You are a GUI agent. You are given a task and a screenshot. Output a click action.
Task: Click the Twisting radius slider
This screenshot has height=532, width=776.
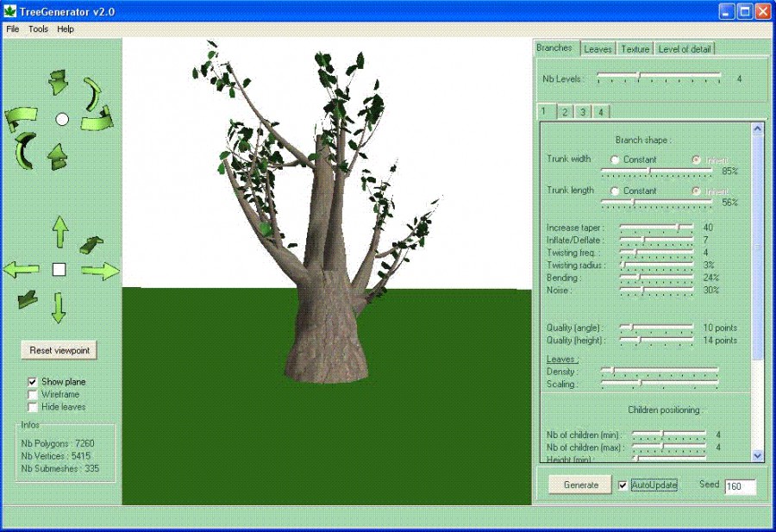click(x=657, y=266)
